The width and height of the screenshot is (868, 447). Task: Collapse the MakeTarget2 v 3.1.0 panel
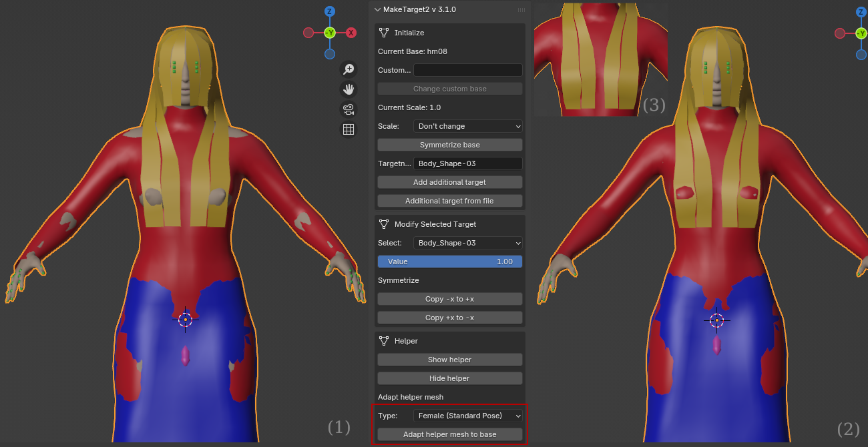tap(378, 10)
